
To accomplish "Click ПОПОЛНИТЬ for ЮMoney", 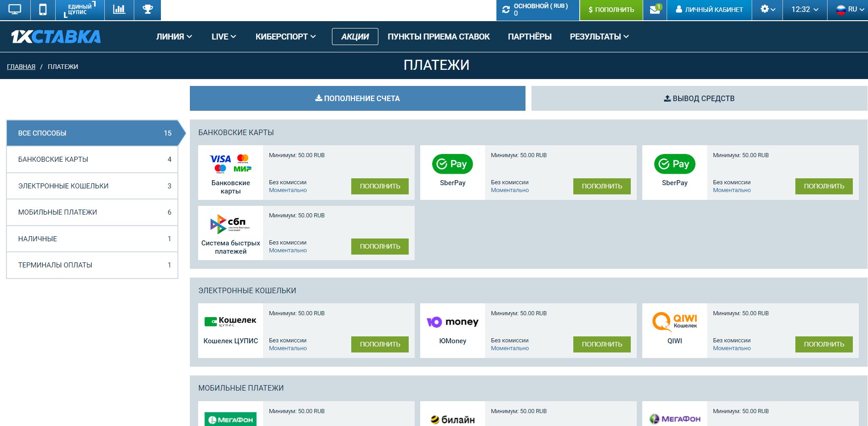I will [602, 344].
